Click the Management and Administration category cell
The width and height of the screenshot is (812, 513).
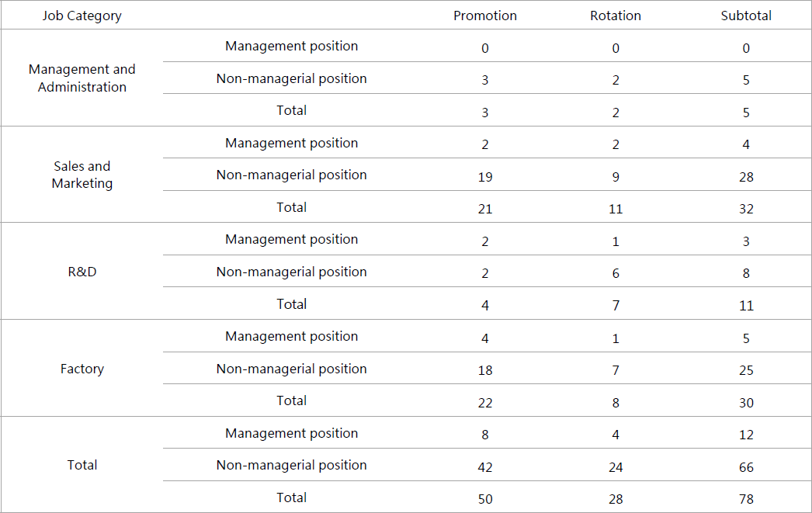(82, 78)
